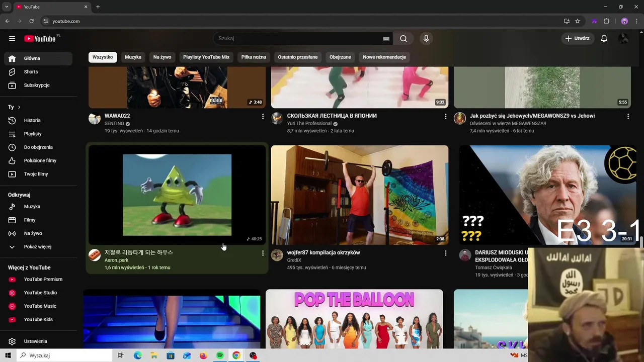Open Firefox from taskbar

click(x=203, y=355)
